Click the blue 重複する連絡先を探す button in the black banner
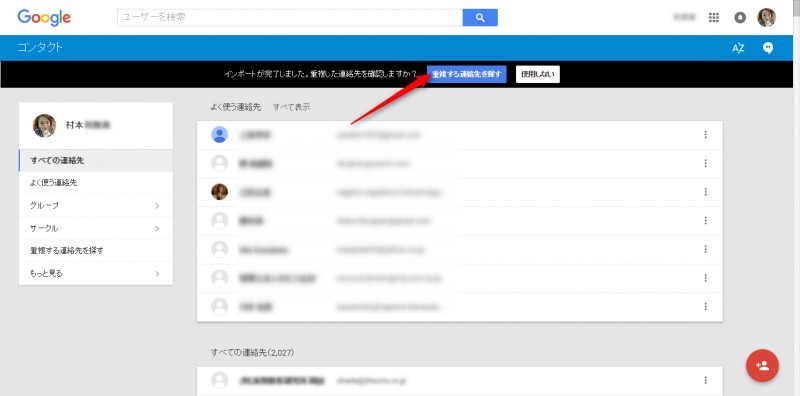 [x=467, y=74]
